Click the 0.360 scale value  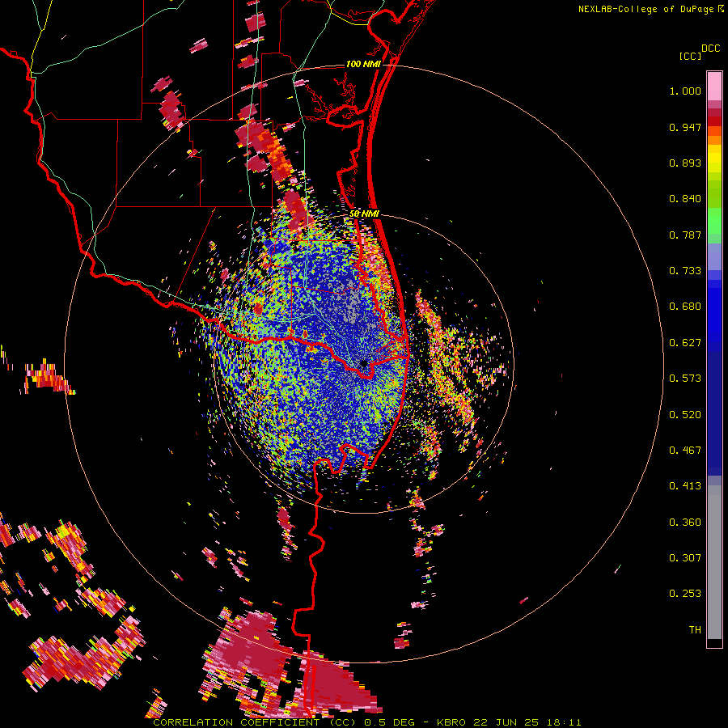coord(685,523)
